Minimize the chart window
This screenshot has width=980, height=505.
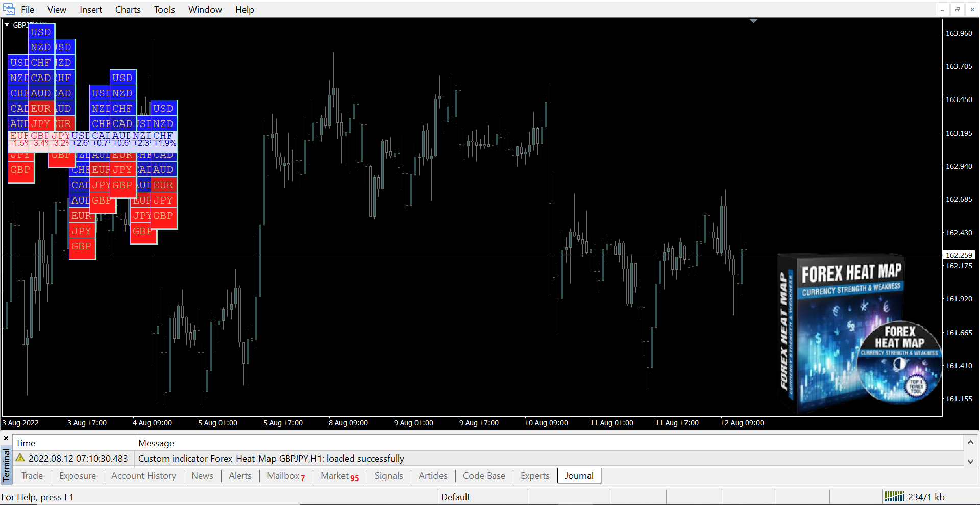click(942, 9)
